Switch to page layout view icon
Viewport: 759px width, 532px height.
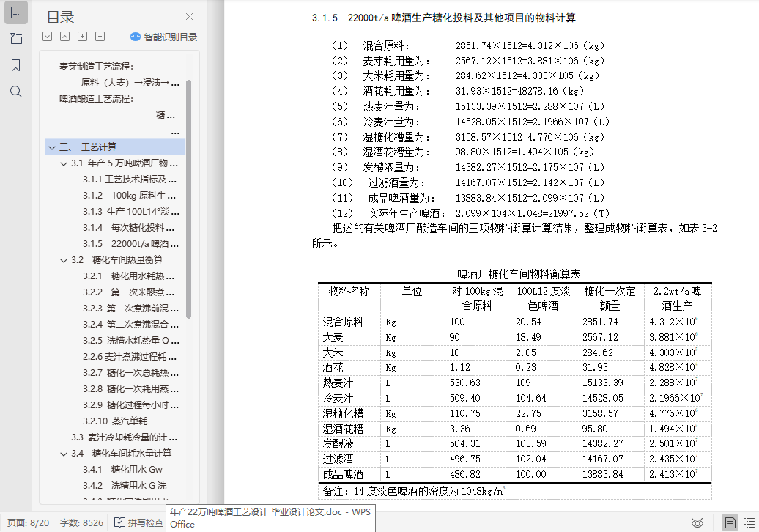click(x=730, y=522)
